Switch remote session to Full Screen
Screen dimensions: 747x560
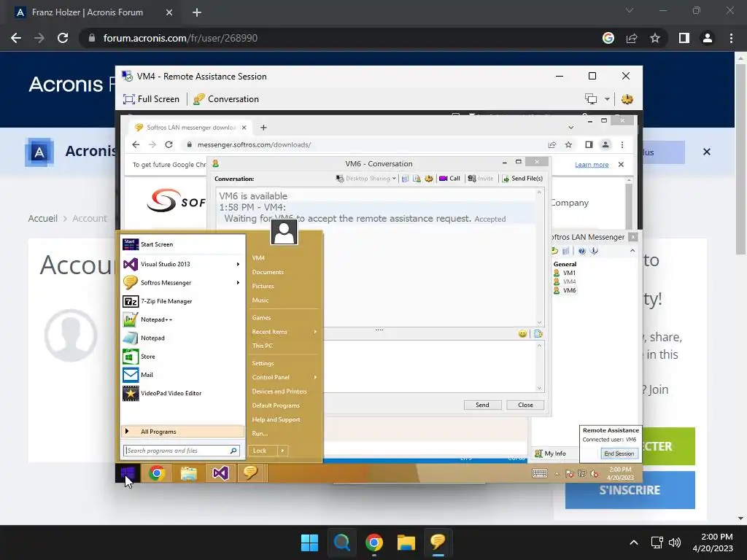151,99
